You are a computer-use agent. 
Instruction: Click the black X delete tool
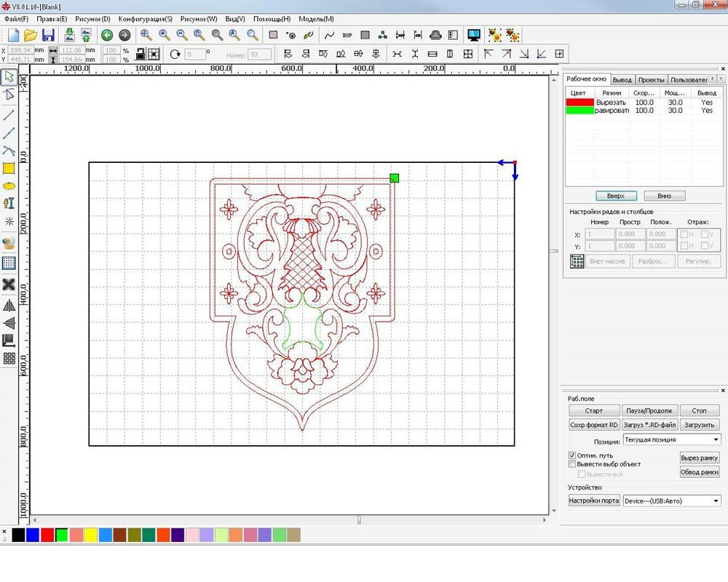[x=9, y=284]
